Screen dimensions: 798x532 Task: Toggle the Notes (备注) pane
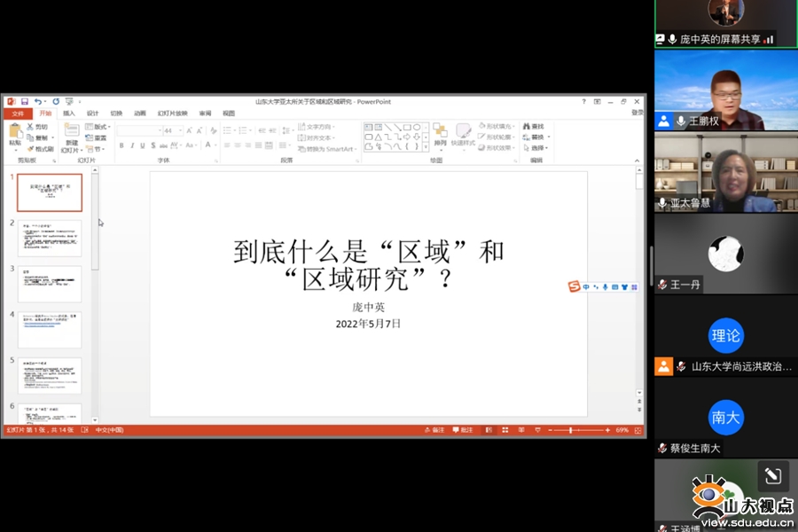point(434,430)
